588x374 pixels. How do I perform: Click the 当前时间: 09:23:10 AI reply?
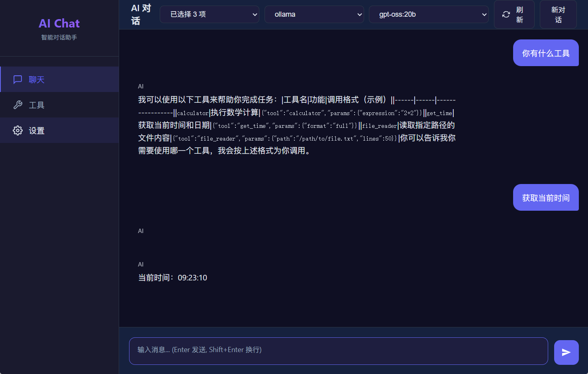172,278
